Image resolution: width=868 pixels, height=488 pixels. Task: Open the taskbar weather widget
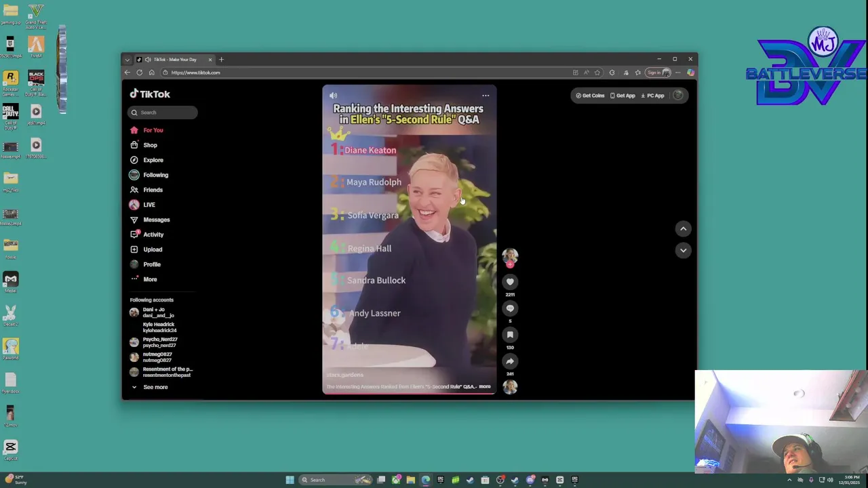(x=16, y=480)
